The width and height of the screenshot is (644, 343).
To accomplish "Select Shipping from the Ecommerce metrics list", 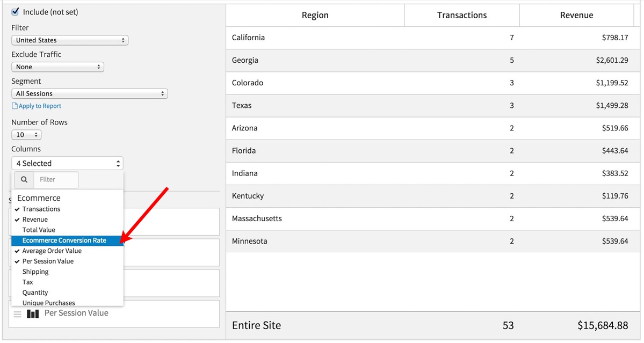I will pyautogui.click(x=35, y=272).
